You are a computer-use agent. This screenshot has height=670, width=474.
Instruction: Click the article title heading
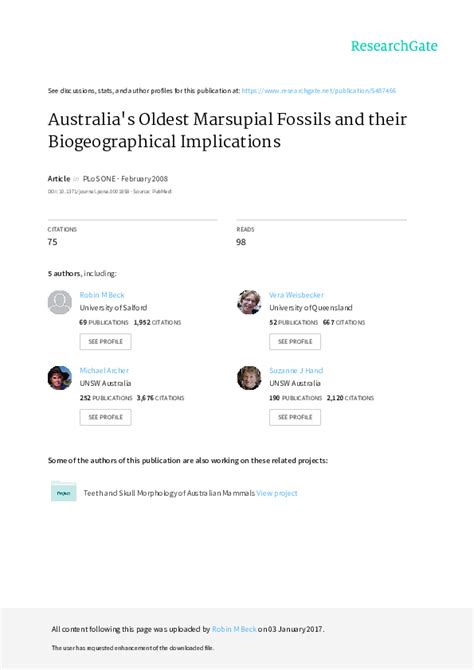(x=227, y=130)
